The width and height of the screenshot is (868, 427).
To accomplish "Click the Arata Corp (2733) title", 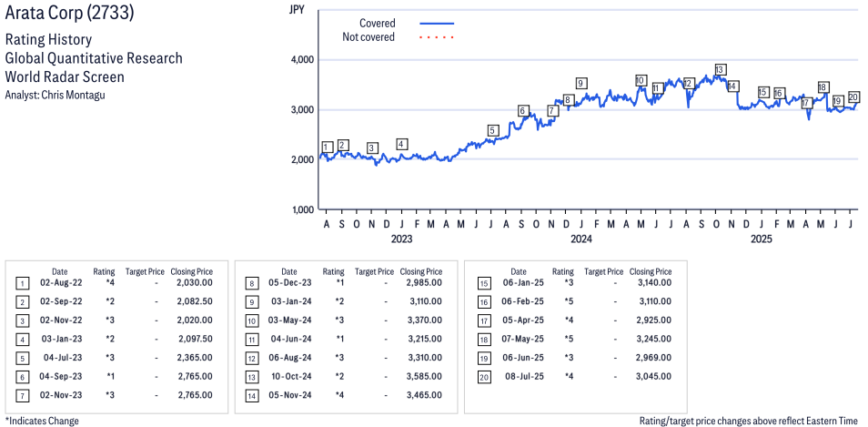I will pyautogui.click(x=69, y=13).
